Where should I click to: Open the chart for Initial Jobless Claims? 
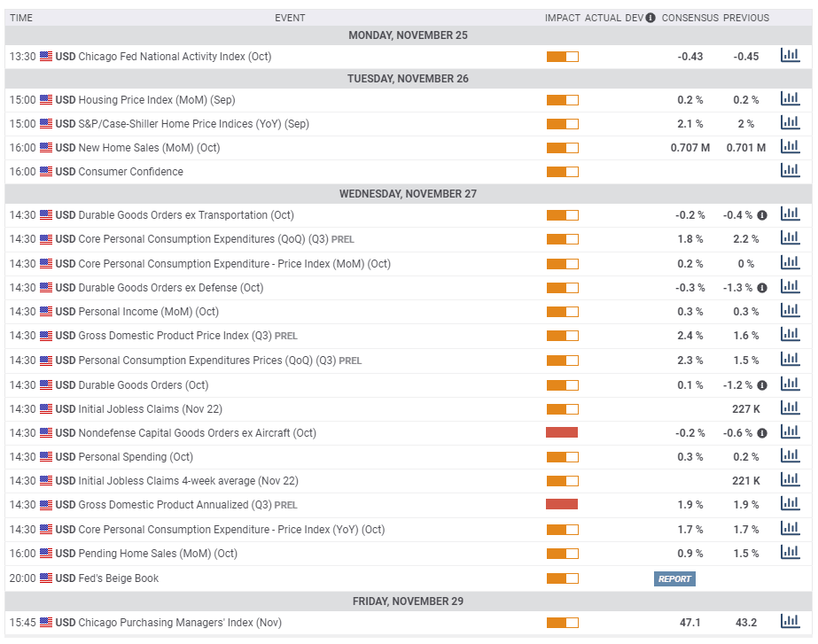coord(789,407)
